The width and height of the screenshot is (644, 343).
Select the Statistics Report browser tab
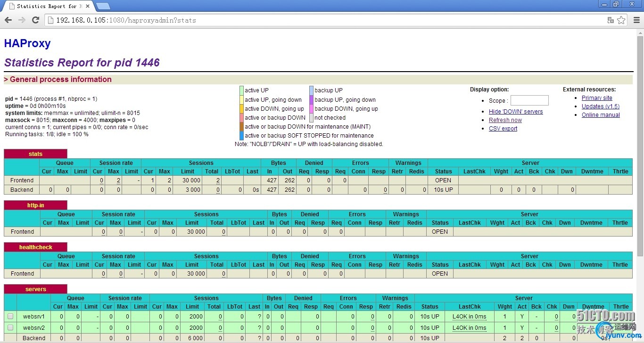(x=47, y=6)
